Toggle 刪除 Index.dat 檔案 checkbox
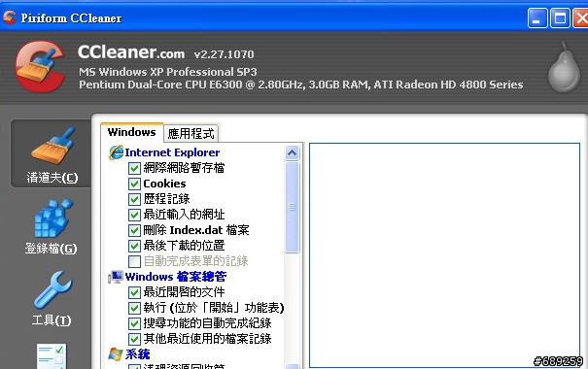 click(x=134, y=230)
